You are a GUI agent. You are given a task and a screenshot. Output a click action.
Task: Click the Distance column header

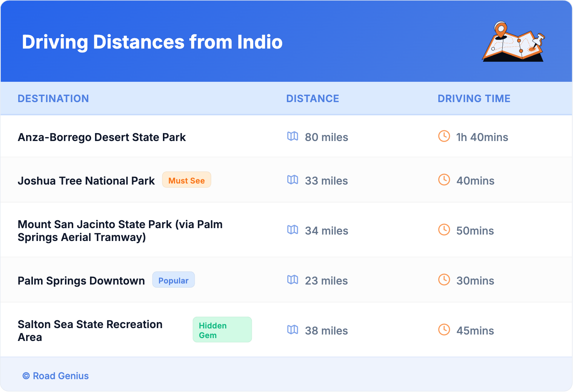point(313,99)
